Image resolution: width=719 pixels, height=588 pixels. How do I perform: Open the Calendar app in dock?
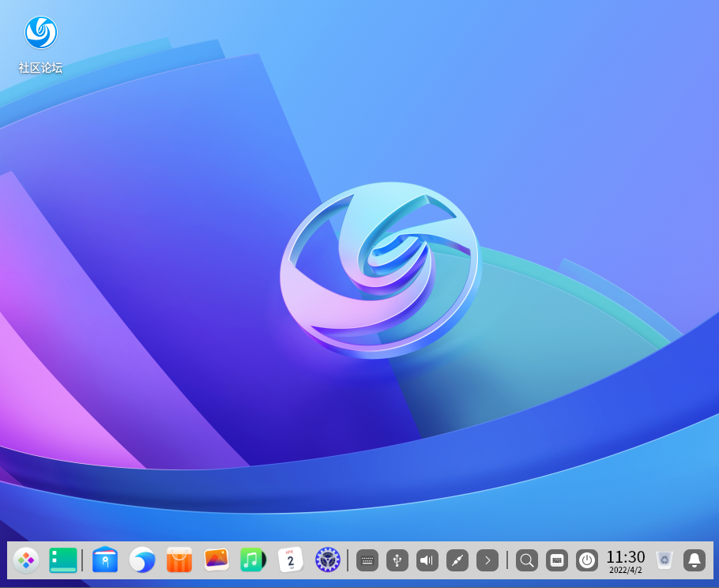coord(290,560)
